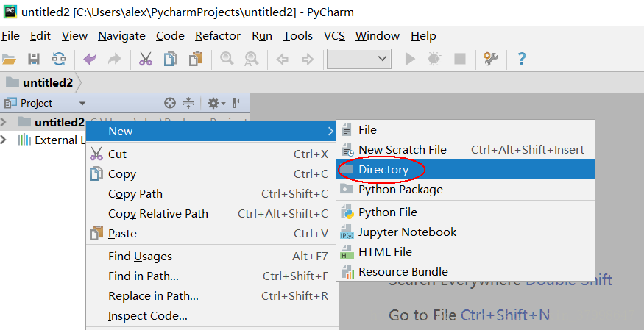The height and width of the screenshot is (330, 644).
Task: Click the Undo arrow icon
Action: [x=90, y=59]
